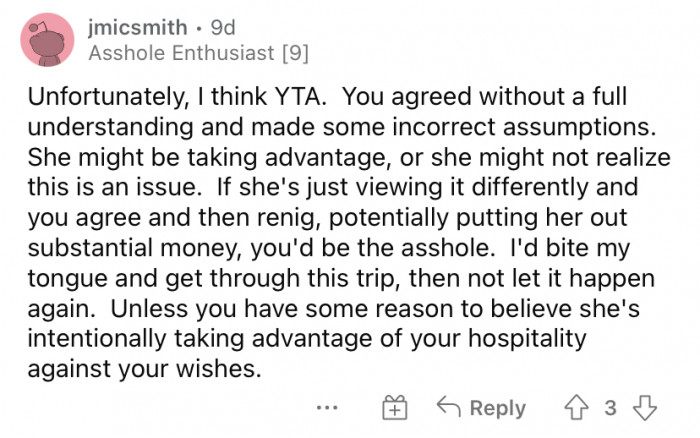700x438 pixels.
Task: Click the curved reply arrow icon
Action: point(449,408)
